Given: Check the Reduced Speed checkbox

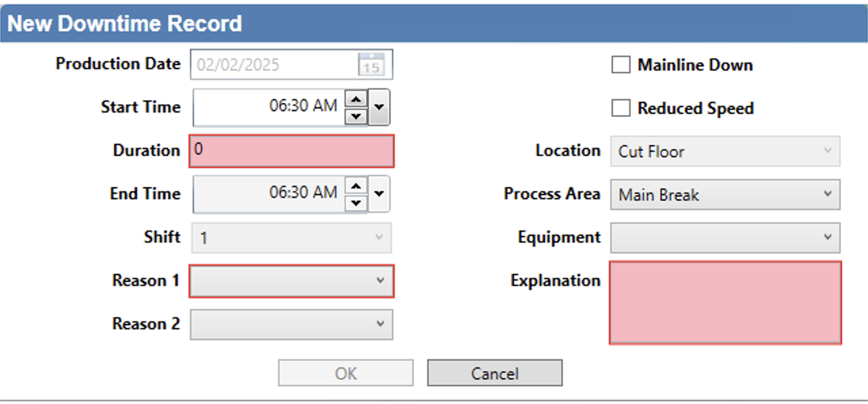Looking at the screenshot, I should 620,108.
